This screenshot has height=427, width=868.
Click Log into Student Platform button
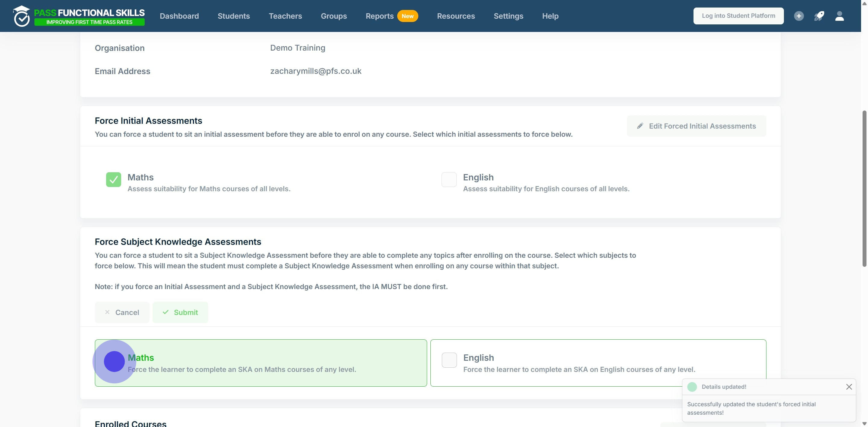tap(738, 16)
